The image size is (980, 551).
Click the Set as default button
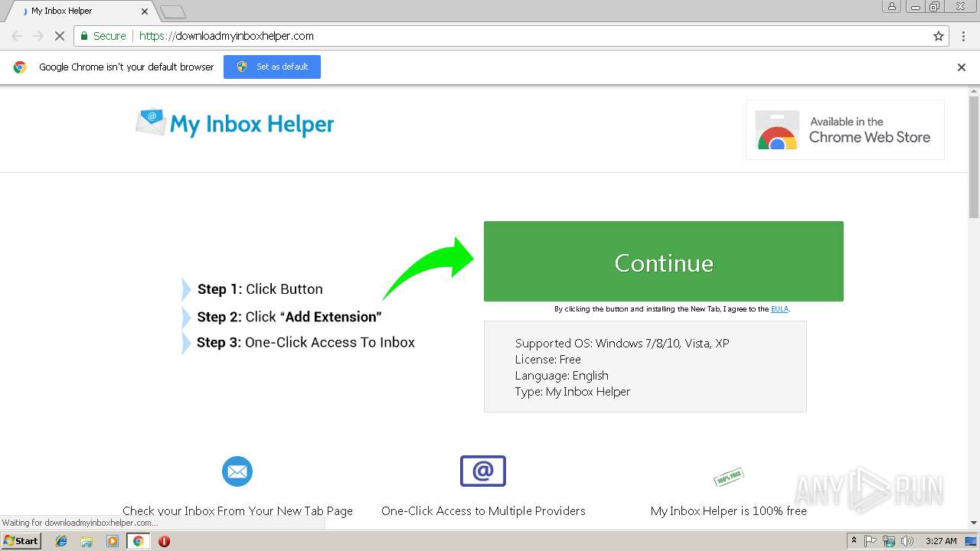coord(272,67)
